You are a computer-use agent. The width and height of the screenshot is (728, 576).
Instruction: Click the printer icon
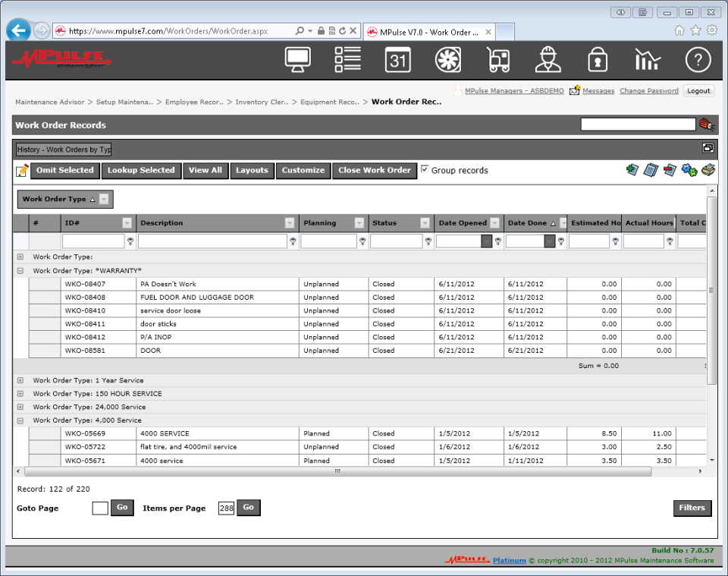708,170
